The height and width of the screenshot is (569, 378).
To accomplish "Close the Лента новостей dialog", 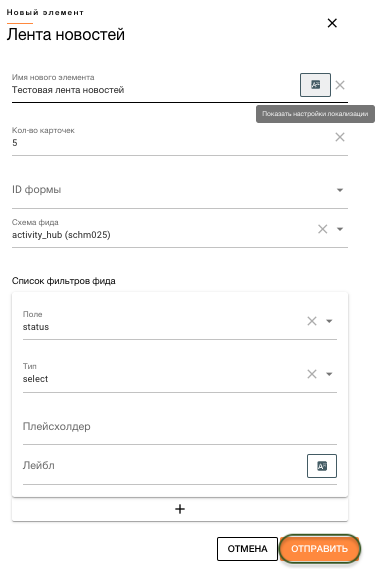I will pyautogui.click(x=332, y=23).
